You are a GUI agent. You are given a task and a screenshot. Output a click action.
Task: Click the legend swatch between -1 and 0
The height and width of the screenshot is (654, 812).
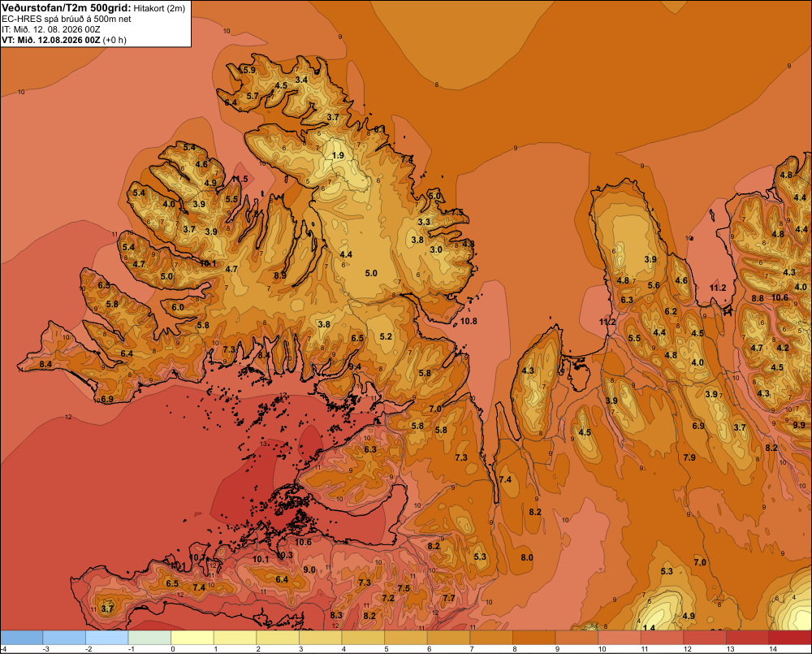(149, 638)
